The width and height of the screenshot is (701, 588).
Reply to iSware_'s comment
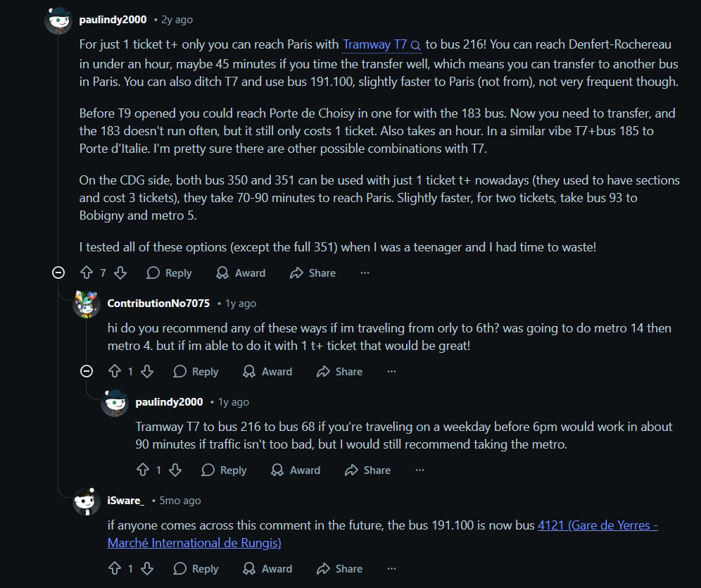(196, 568)
